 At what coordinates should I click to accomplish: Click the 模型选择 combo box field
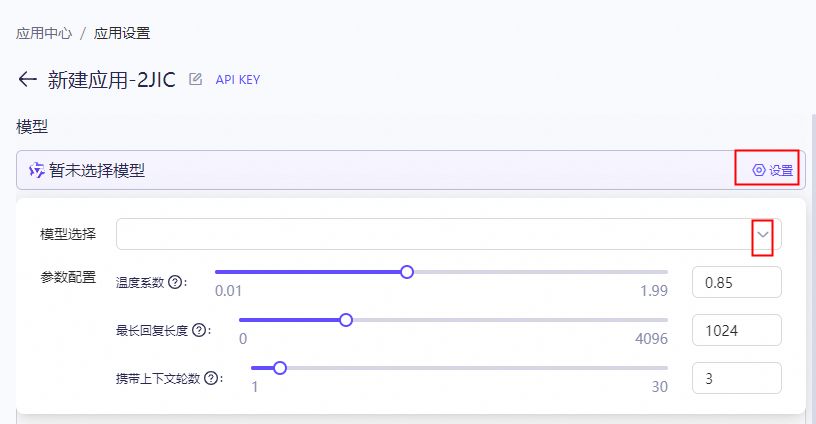(430, 234)
